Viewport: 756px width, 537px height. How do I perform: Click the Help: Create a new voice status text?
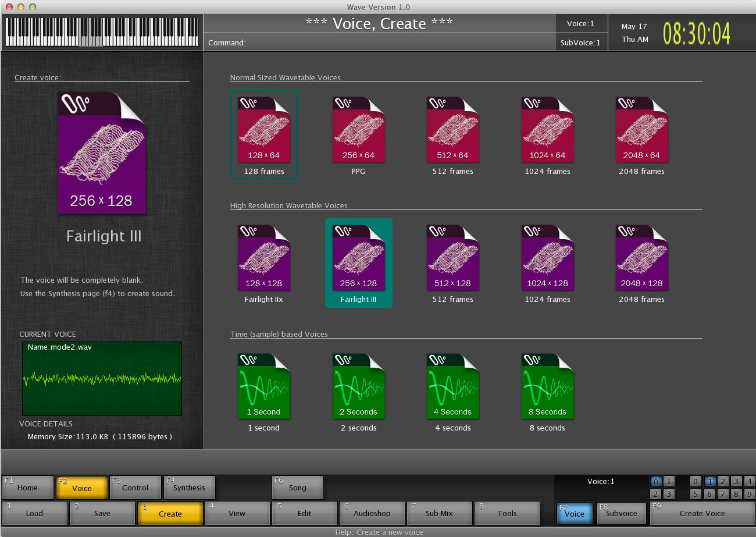point(379,532)
